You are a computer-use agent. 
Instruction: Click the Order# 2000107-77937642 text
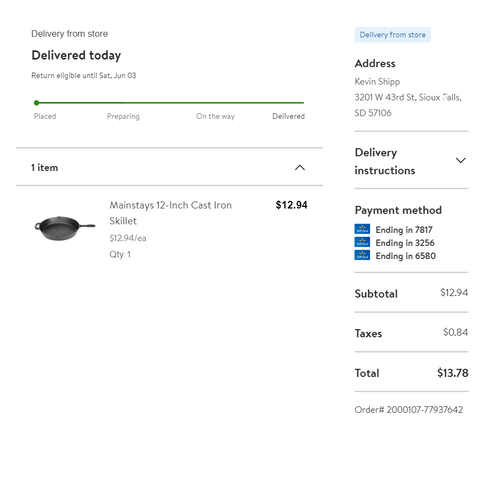tap(409, 410)
